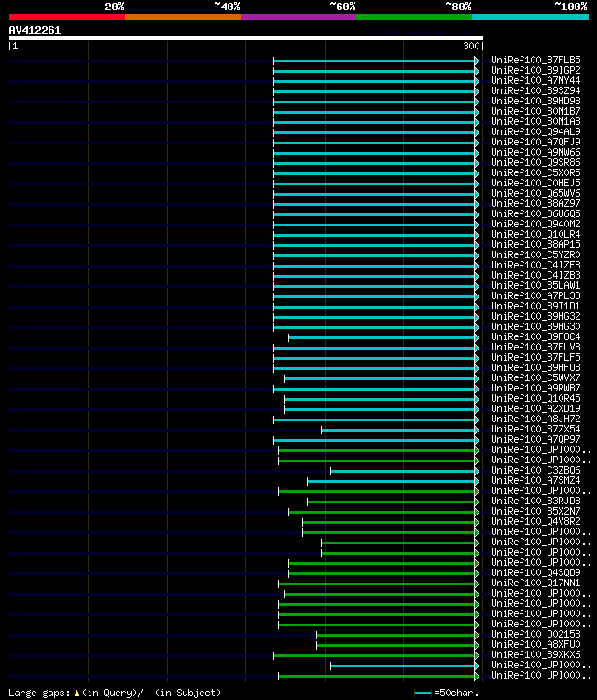The image size is (597, 700).
Task: Select the UniRef100_C4IZB3 label
Action: click(x=535, y=276)
